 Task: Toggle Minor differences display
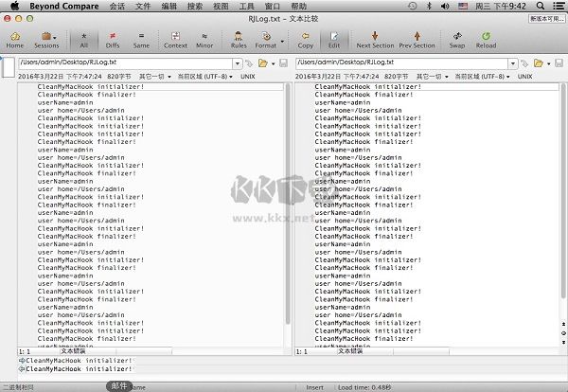click(204, 40)
